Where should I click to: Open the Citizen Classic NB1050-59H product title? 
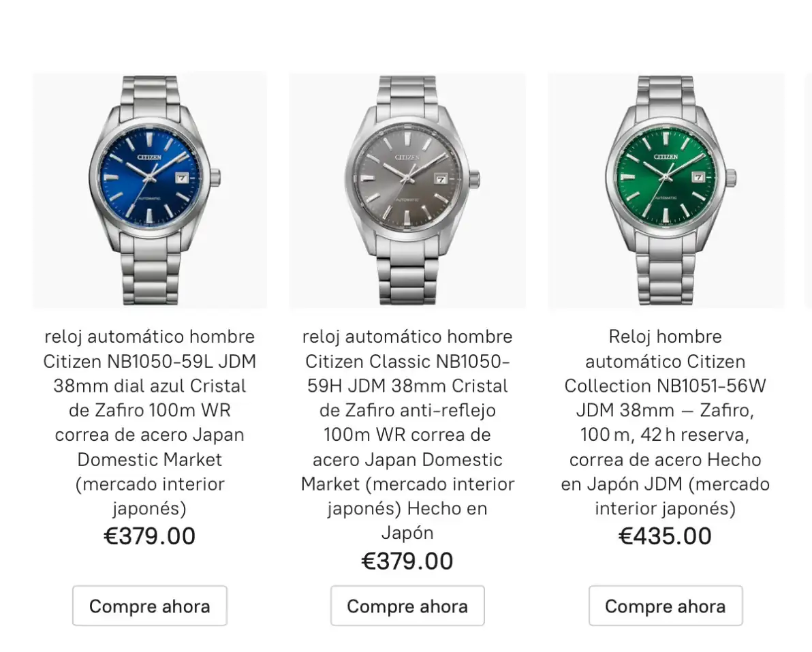click(407, 435)
